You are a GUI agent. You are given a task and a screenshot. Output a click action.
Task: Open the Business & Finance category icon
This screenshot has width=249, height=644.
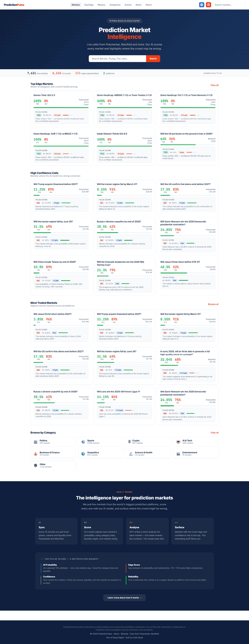pos(35,454)
